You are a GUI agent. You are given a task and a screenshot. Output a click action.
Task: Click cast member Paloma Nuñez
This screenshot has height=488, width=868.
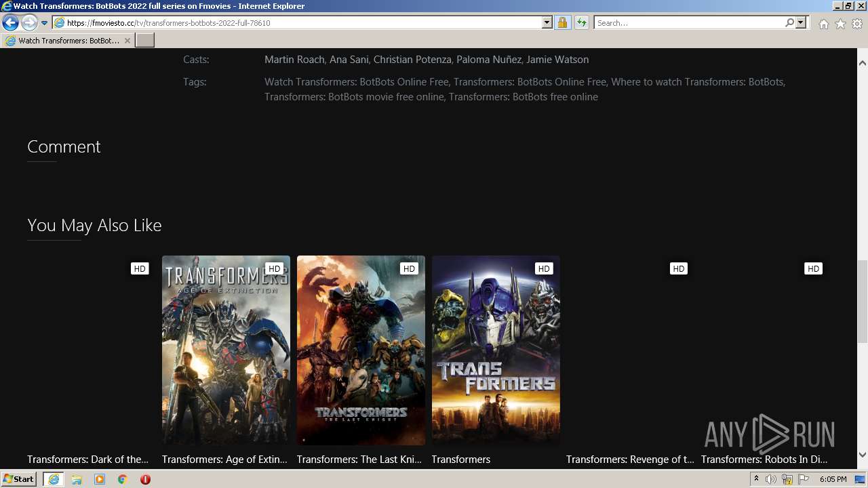[489, 60]
